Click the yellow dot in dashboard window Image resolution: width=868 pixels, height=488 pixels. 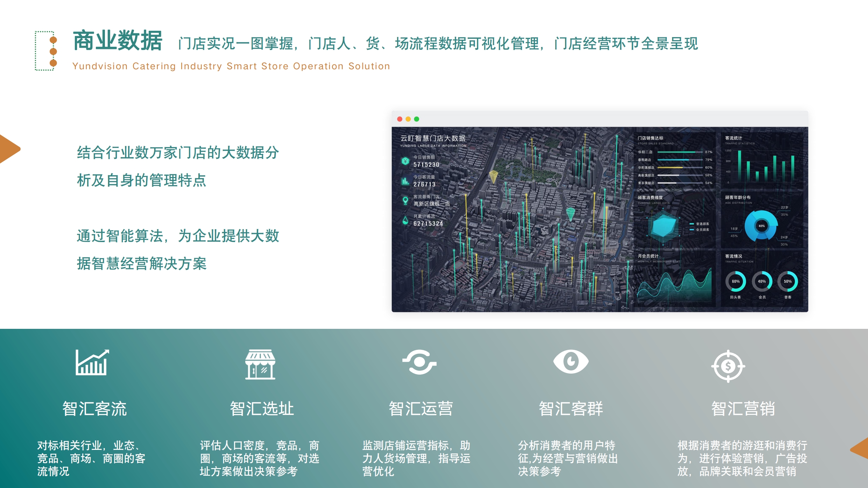pyautogui.click(x=408, y=119)
